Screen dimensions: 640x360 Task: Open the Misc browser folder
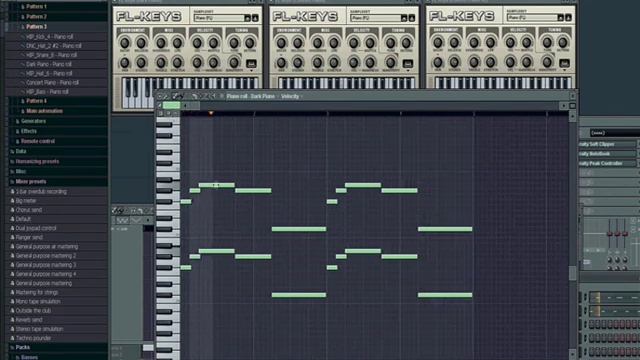pos(21,171)
